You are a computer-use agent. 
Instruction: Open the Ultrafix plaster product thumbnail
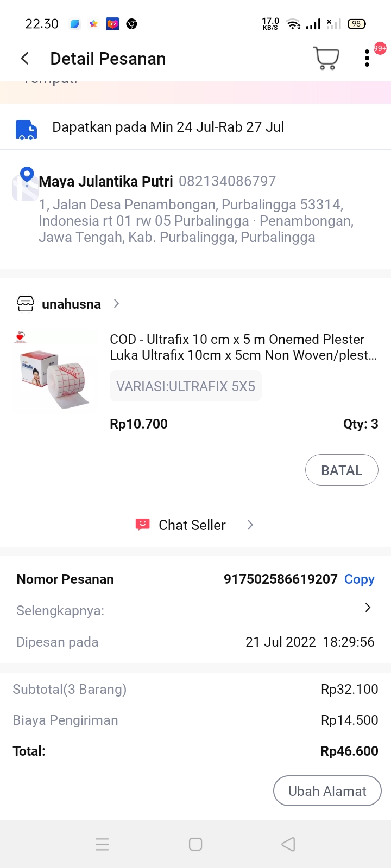point(54,371)
